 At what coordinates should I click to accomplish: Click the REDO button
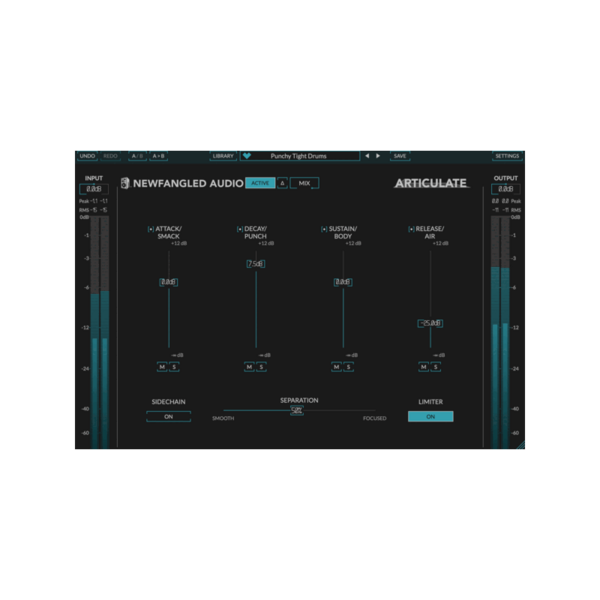[110, 156]
